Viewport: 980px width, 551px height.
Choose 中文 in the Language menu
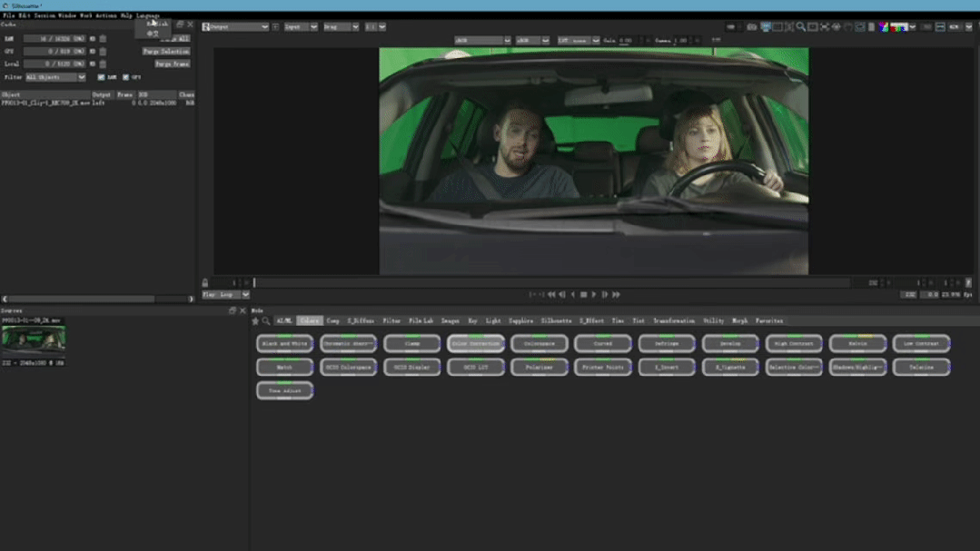(153, 33)
